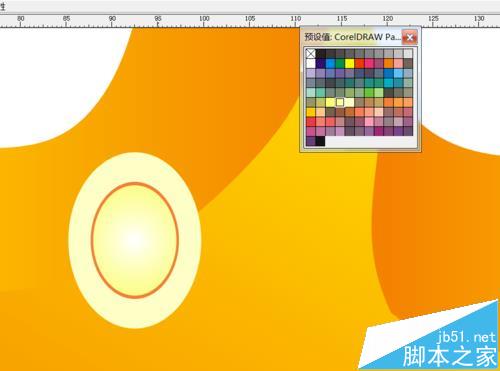Choose the green swatch in second row
Screen dimensions: 500x371
[340, 63]
